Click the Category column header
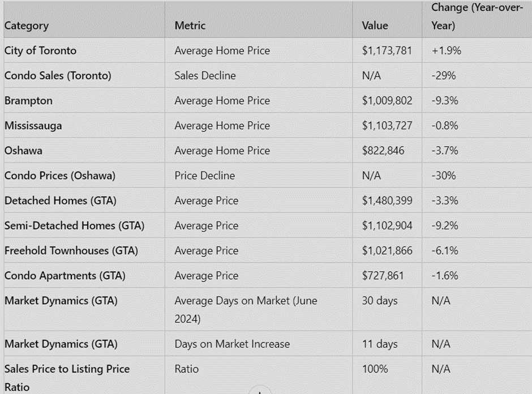532x394 pixels. click(27, 25)
